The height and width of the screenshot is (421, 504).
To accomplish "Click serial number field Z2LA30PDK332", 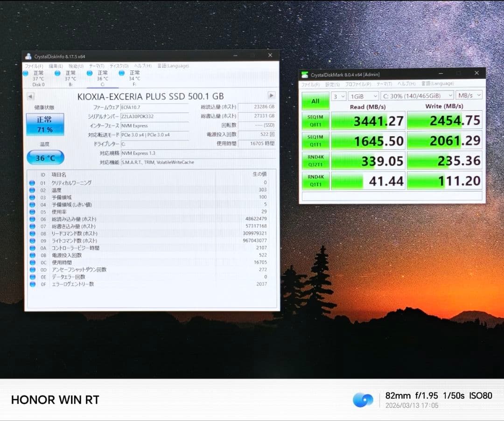I will pos(154,116).
